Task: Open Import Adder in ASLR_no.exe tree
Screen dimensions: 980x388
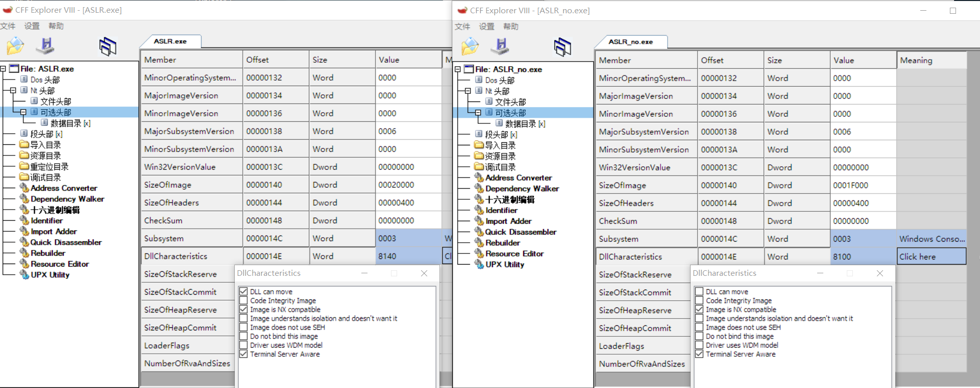Action: pyautogui.click(x=508, y=221)
